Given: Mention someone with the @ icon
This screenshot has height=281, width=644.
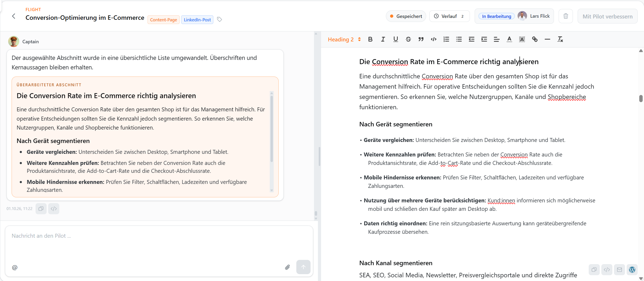Looking at the screenshot, I should [x=15, y=268].
